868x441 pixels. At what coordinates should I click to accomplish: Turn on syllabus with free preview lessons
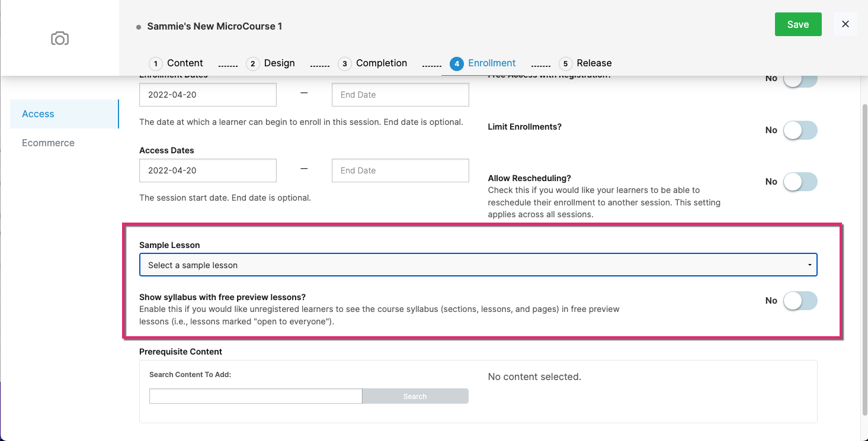(800, 301)
